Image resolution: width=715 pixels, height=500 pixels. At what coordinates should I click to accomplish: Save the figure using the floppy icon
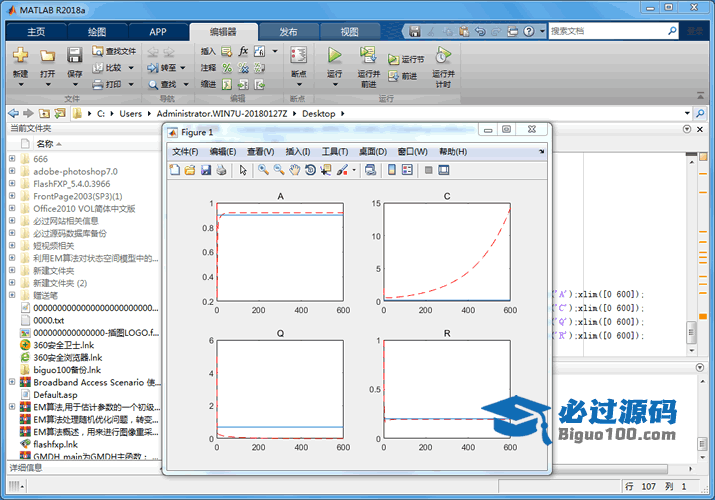click(206, 170)
